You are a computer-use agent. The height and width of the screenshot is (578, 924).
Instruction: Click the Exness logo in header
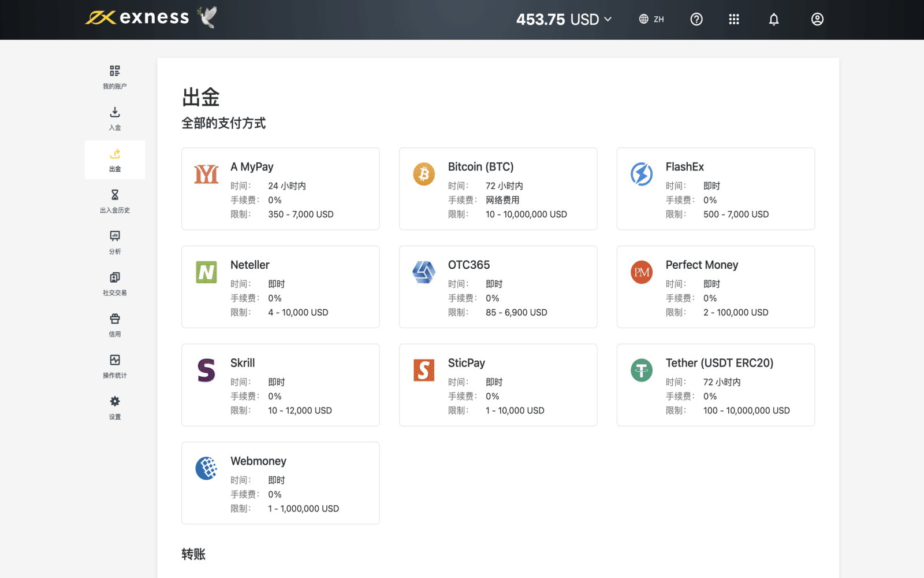coord(139,17)
